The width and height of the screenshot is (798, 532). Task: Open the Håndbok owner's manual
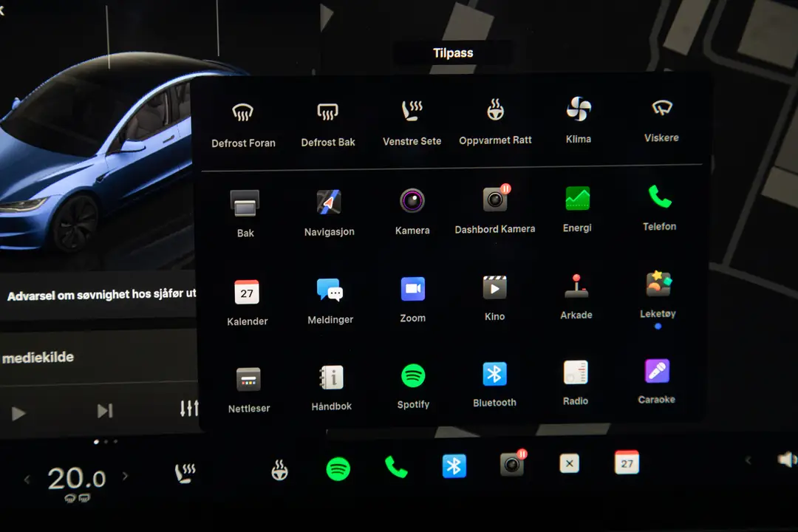coord(331,378)
